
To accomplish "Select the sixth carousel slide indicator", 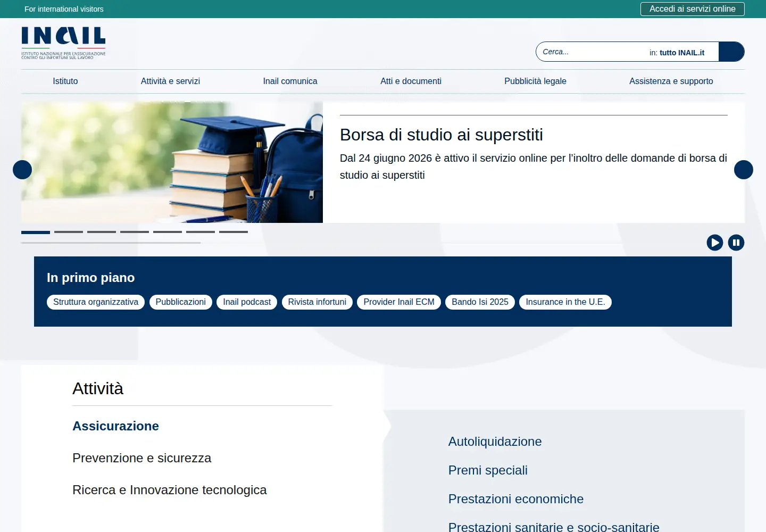I will point(201,232).
